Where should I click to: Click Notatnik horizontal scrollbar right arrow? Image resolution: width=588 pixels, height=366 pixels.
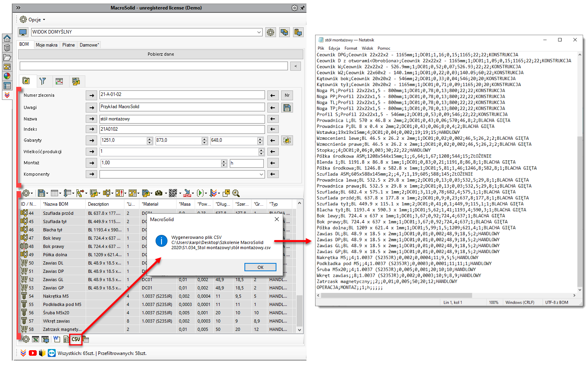(x=574, y=295)
